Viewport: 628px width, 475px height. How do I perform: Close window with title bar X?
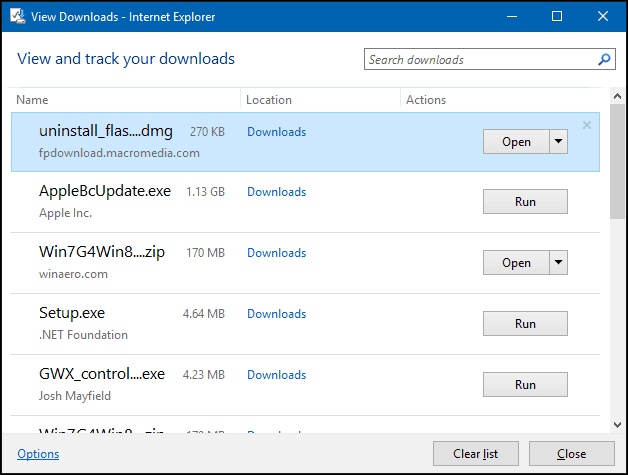[x=603, y=16]
